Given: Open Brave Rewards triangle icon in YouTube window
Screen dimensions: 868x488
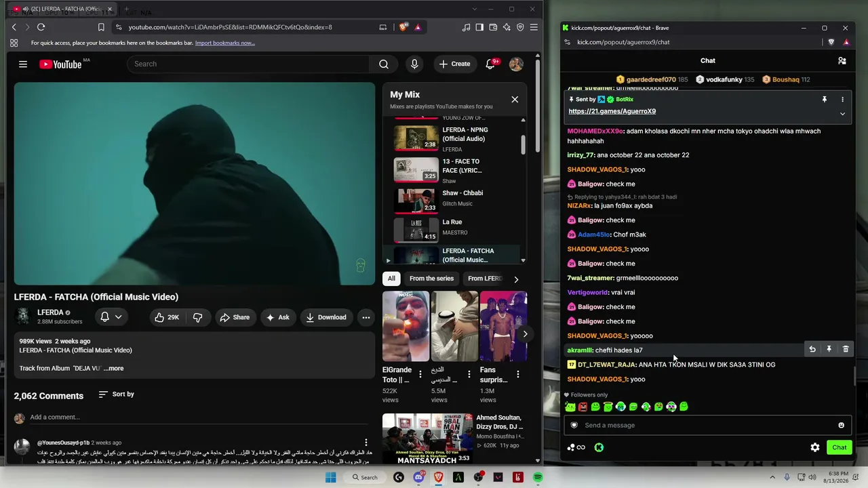Looking at the screenshot, I should click(x=418, y=27).
